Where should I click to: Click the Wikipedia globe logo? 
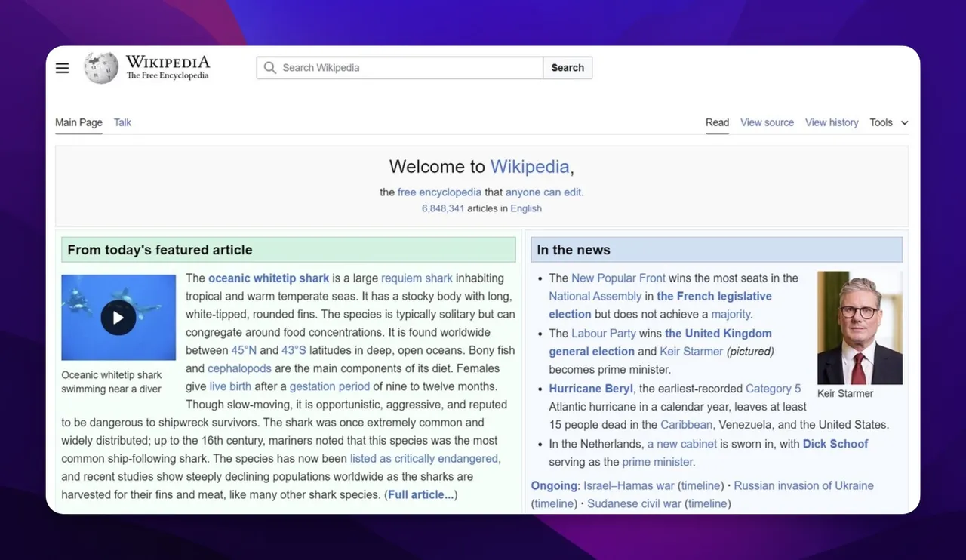click(101, 68)
